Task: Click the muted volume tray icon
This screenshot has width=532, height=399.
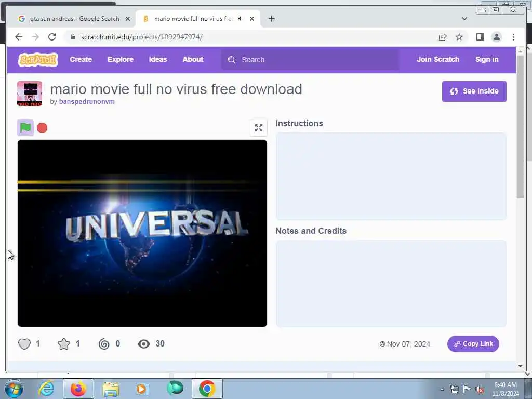Action: click(479, 389)
